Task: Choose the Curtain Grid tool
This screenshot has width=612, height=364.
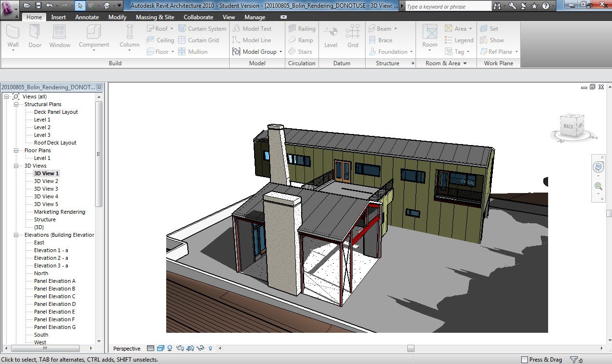Action: [199, 40]
